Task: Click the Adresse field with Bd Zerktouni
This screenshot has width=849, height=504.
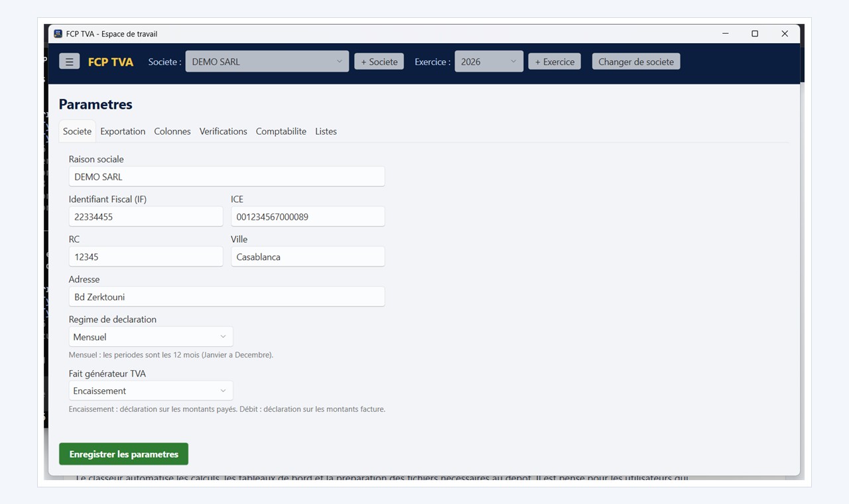Action: click(227, 297)
